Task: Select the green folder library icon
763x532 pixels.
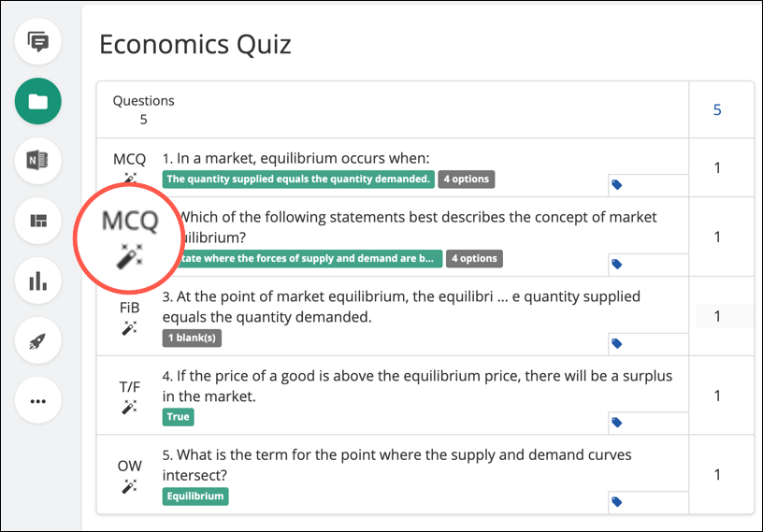Action: [x=38, y=101]
